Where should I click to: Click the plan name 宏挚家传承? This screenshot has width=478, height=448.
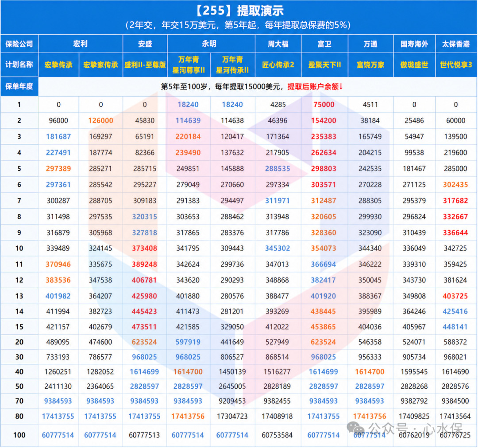100,65
